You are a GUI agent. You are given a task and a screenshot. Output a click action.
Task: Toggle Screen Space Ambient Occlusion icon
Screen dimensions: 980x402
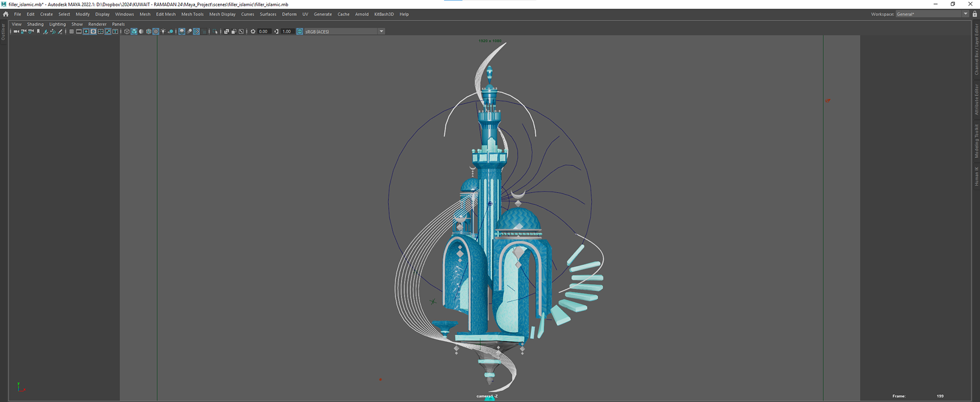(182, 32)
